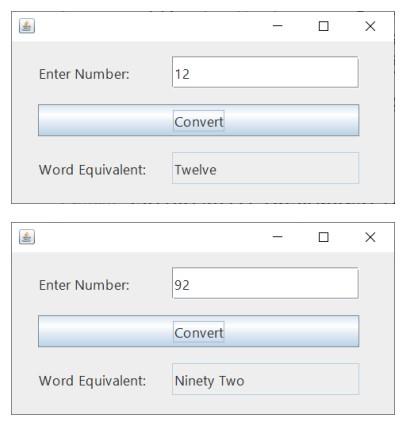Maximize the bottom window
This screenshot has height=425, width=405.
[323, 237]
